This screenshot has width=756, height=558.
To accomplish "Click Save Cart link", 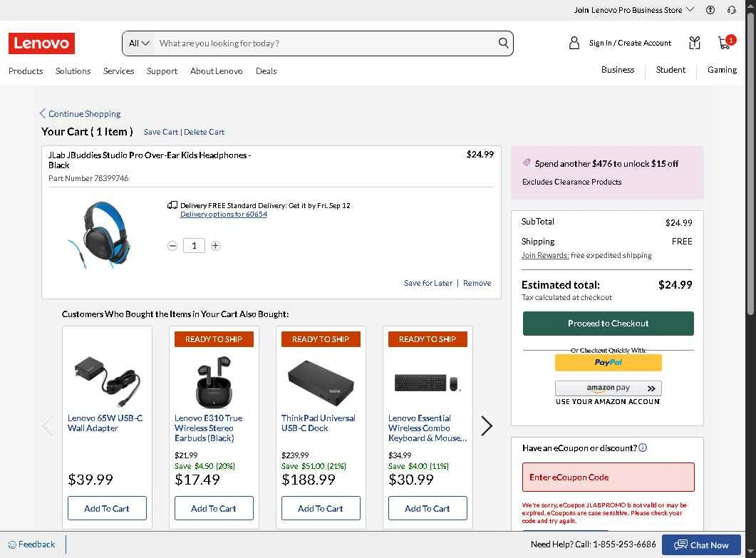I will tap(160, 132).
